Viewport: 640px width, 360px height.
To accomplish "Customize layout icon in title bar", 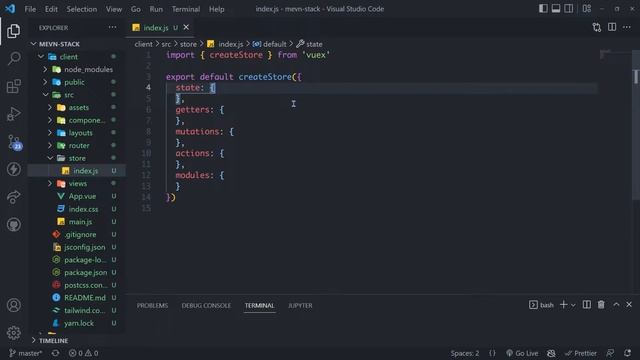I will 587,9.
